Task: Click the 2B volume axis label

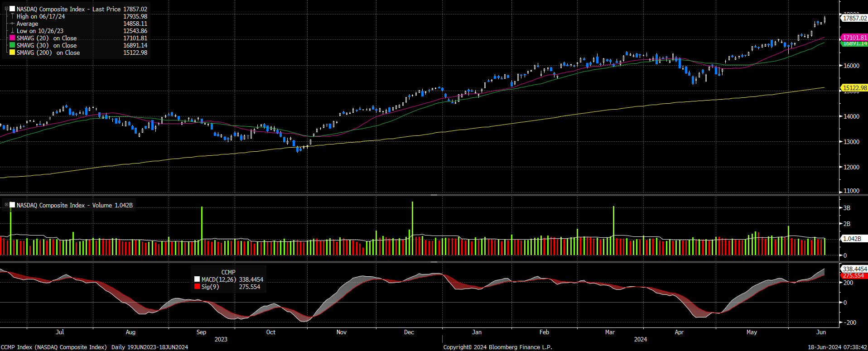Action: [847, 224]
